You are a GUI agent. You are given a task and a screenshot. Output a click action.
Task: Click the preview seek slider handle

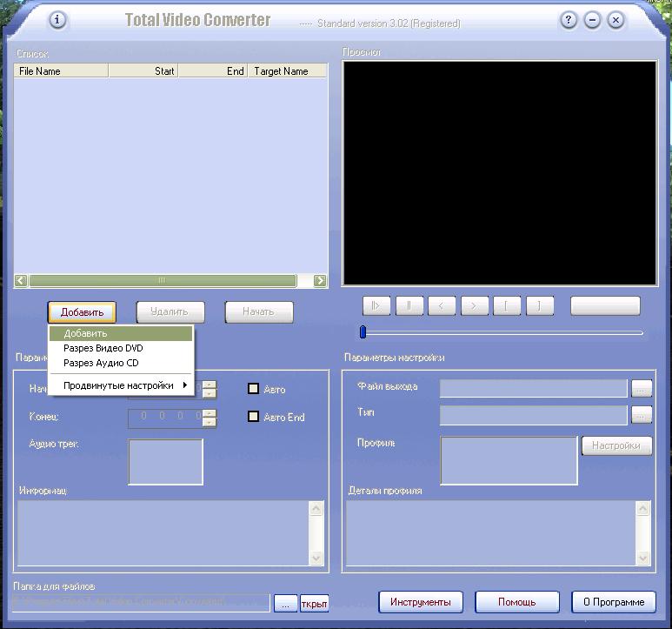pyautogui.click(x=363, y=331)
